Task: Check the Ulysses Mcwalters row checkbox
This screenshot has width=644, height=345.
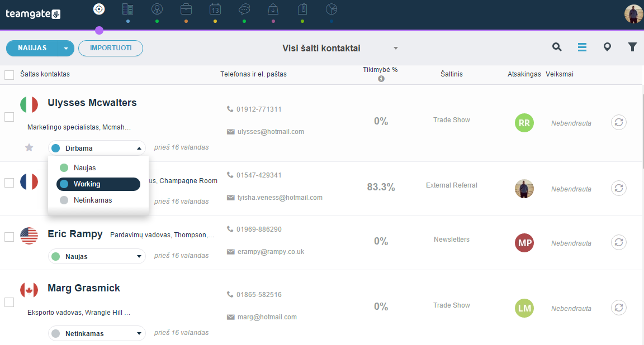Action: [9, 117]
